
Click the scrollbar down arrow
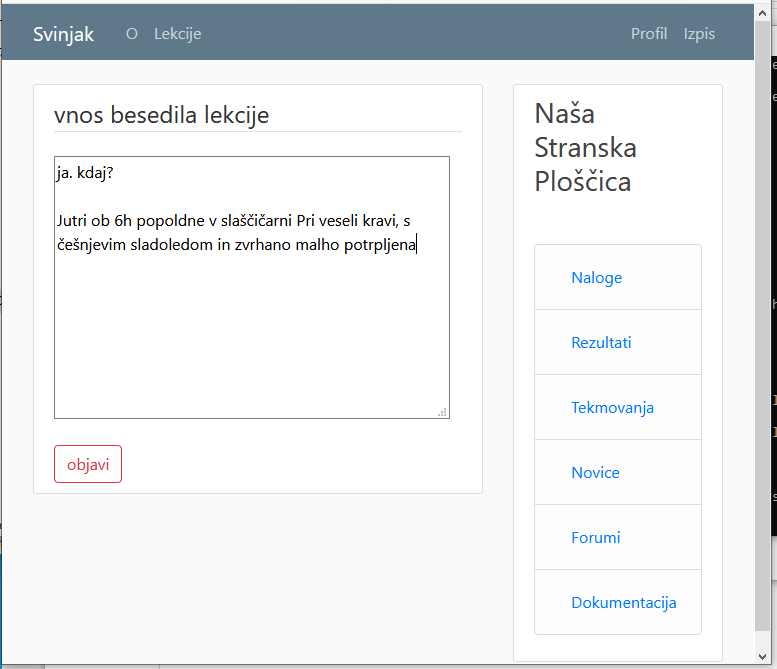pos(763,657)
